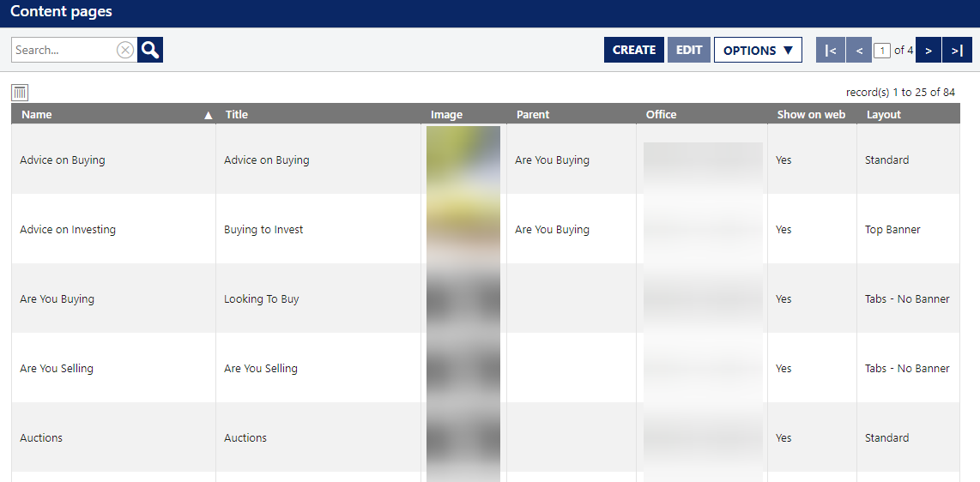980x482 pixels.
Task: Select the Advice on Investing row
Action: point(68,230)
